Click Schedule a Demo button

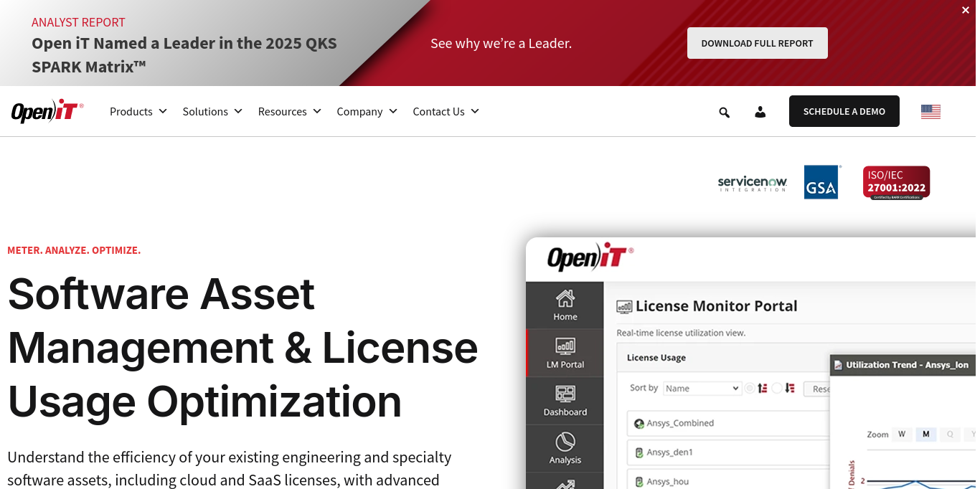[x=844, y=111]
